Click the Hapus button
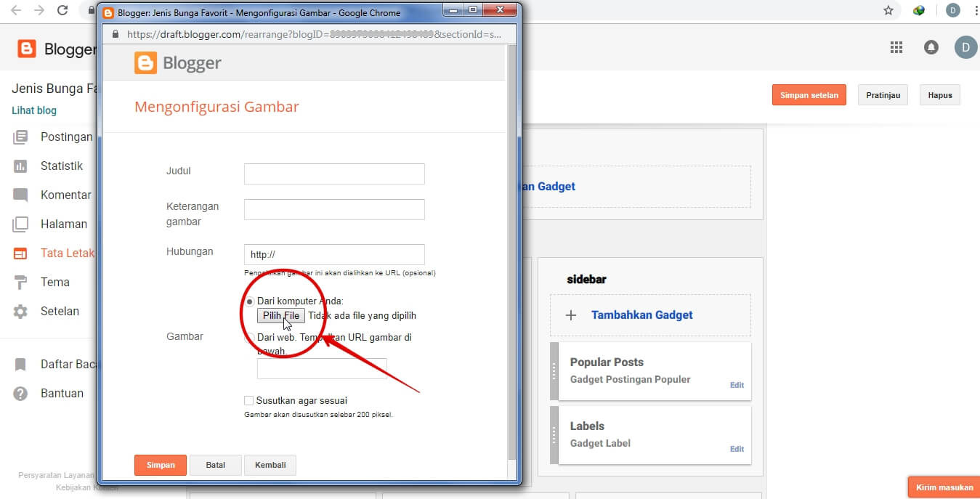 click(940, 95)
